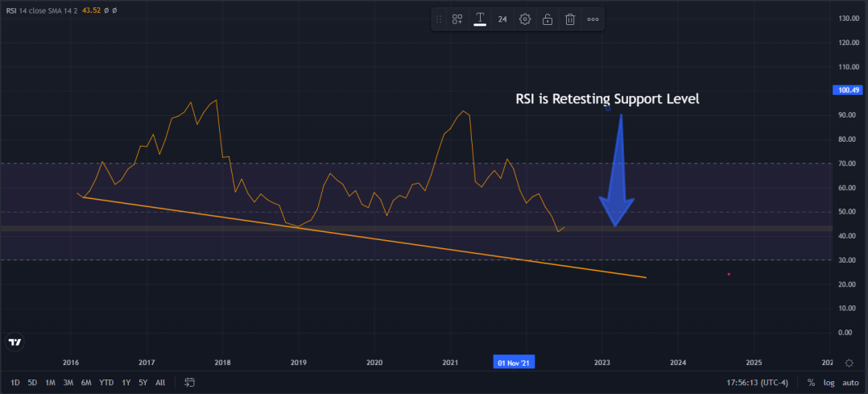The height and width of the screenshot is (394, 868).
Task: Delete drawing with trash icon
Action: [x=570, y=19]
